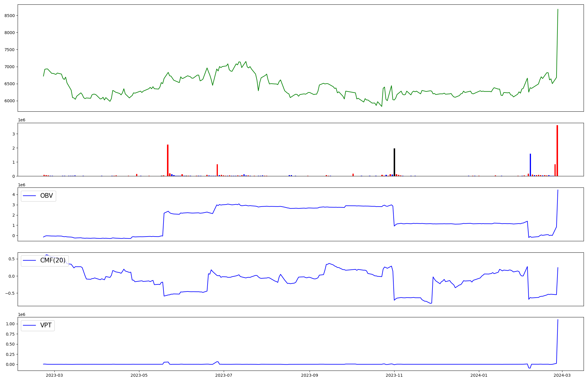Click the 8000 price axis tick label

coord(9,33)
